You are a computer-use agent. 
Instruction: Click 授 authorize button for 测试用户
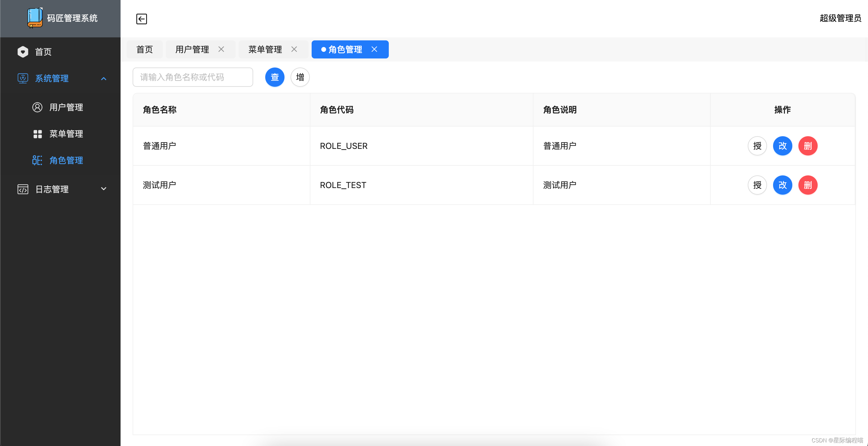(757, 185)
